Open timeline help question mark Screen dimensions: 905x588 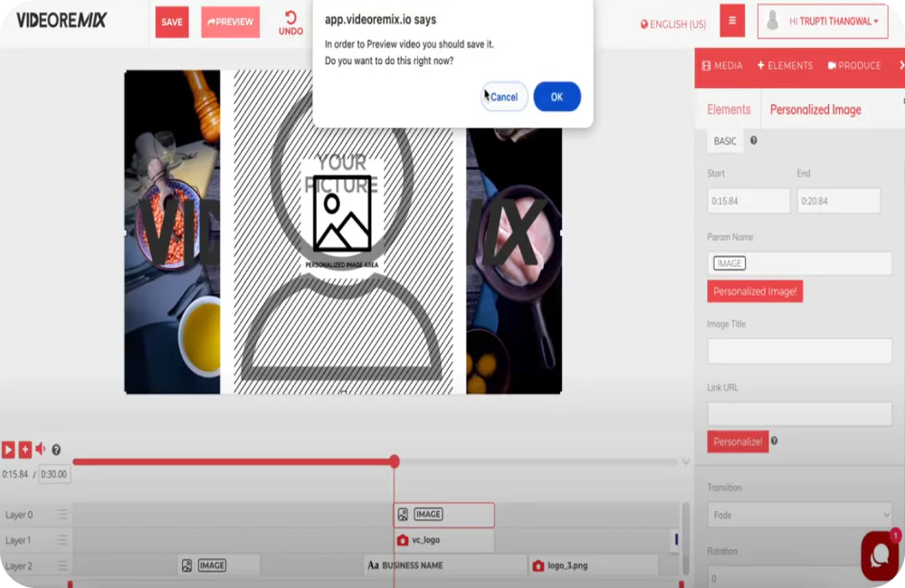(56, 450)
